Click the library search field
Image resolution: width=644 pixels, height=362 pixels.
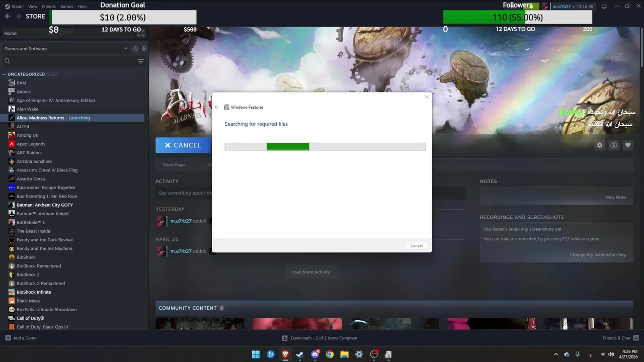coord(68,61)
